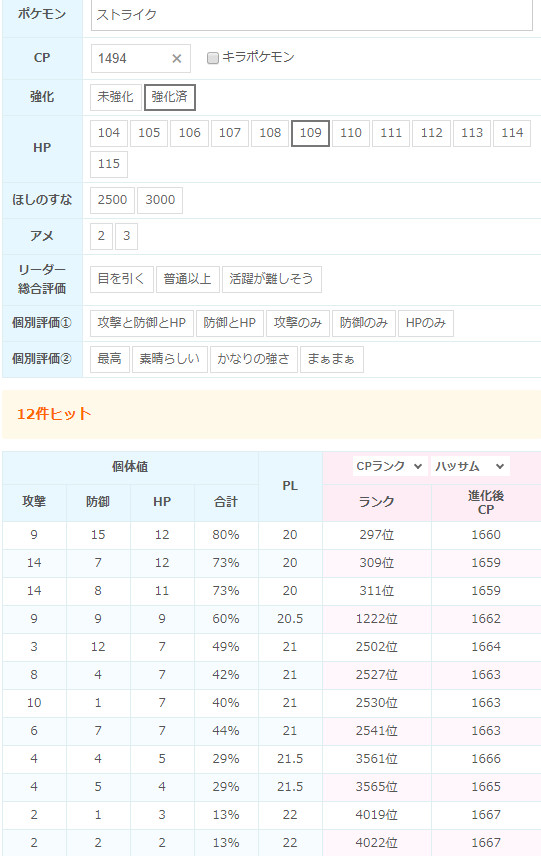Select 防御のみ in 個別評価①
Viewport: 541px width, 856px height.
point(364,323)
